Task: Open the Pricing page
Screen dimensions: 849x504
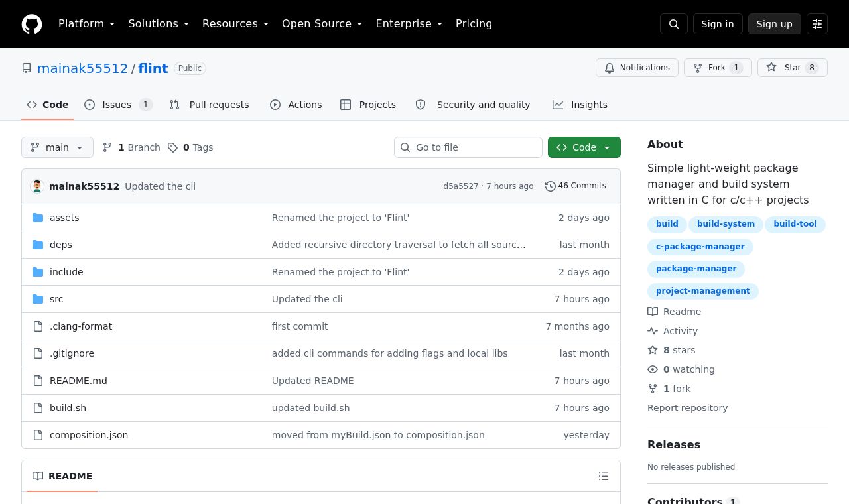Action: click(x=474, y=24)
